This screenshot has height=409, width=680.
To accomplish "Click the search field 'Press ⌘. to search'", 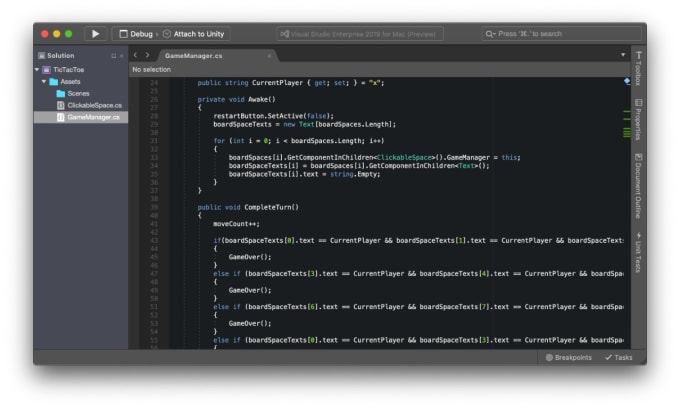I will pos(561,34).
